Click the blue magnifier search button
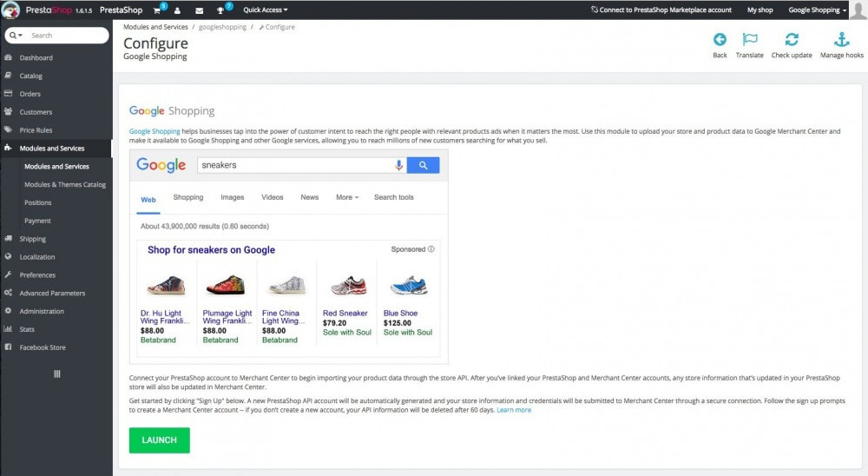 click(423, 165)
